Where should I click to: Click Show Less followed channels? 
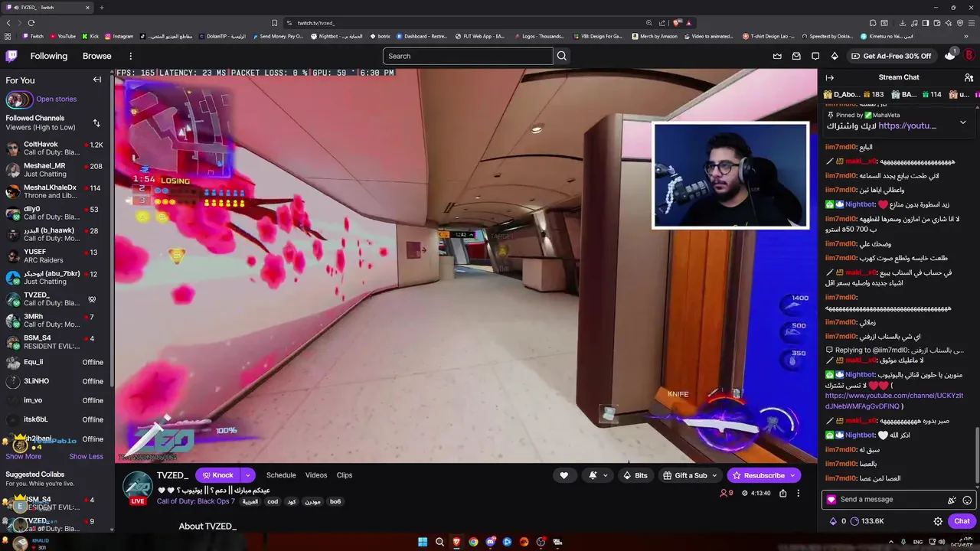86,456
